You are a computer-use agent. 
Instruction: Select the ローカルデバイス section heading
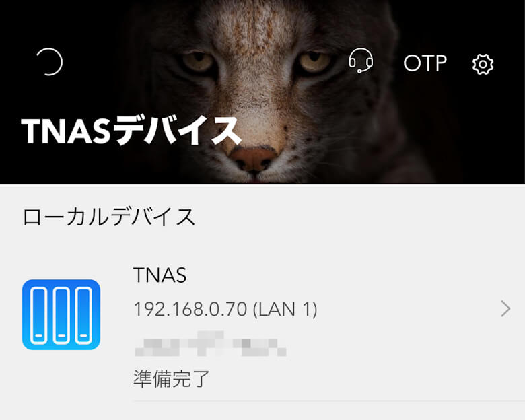(109, 217)
